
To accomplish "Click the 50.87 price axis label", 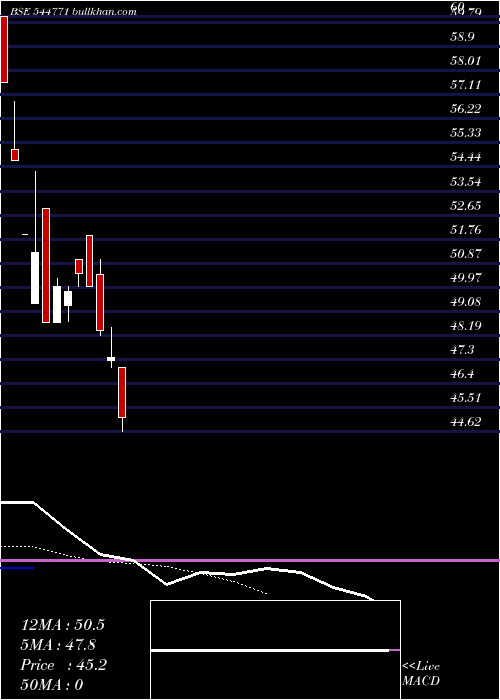I will (x=465, y=254).
